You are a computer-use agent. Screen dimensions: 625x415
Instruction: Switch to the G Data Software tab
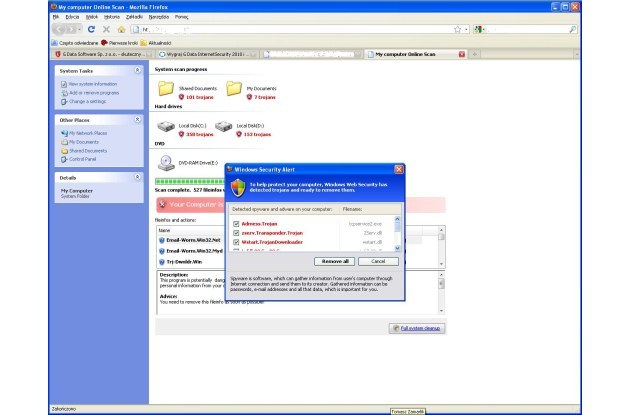coord(103,54)
